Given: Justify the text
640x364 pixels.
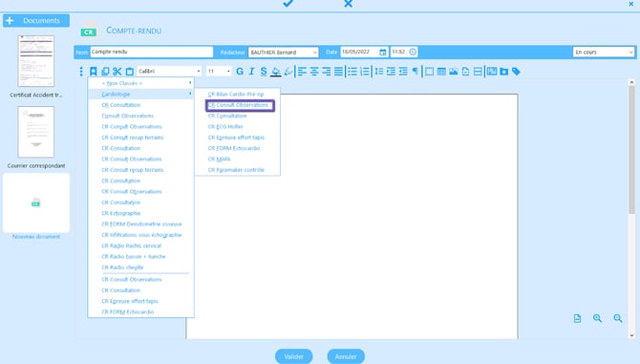Looking at the screenshot, I should click(x=338, y=72).
